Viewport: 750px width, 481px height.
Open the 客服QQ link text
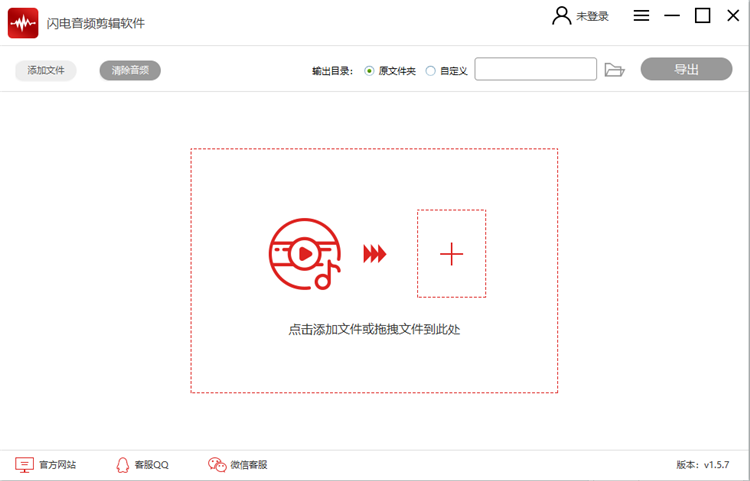(152, 465)
